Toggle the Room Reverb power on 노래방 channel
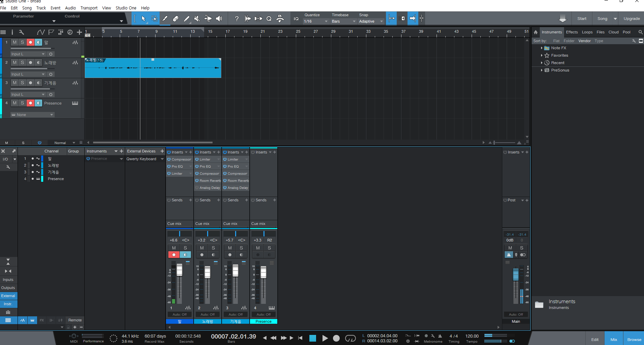The height and width of the screenshot is (345, 644). [x=197, y=180]
